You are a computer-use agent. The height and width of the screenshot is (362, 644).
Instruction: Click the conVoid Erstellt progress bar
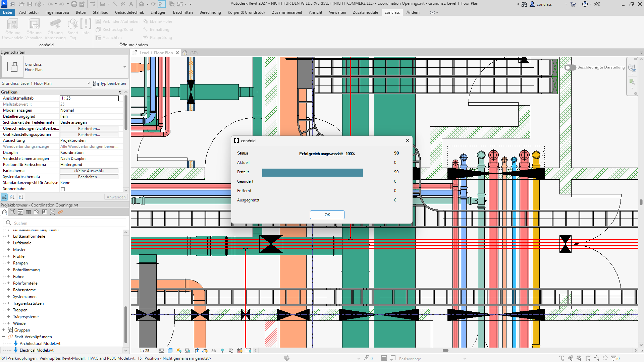[x=313, y=172]
